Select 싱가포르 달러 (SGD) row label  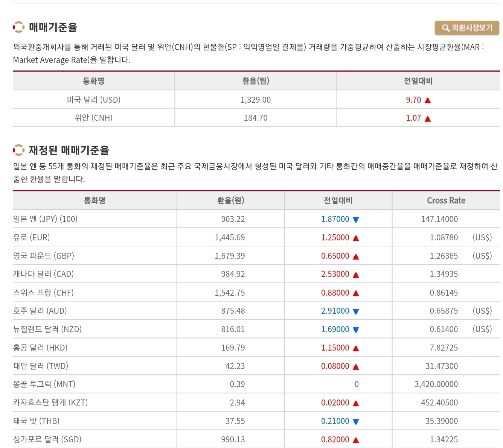47,439
